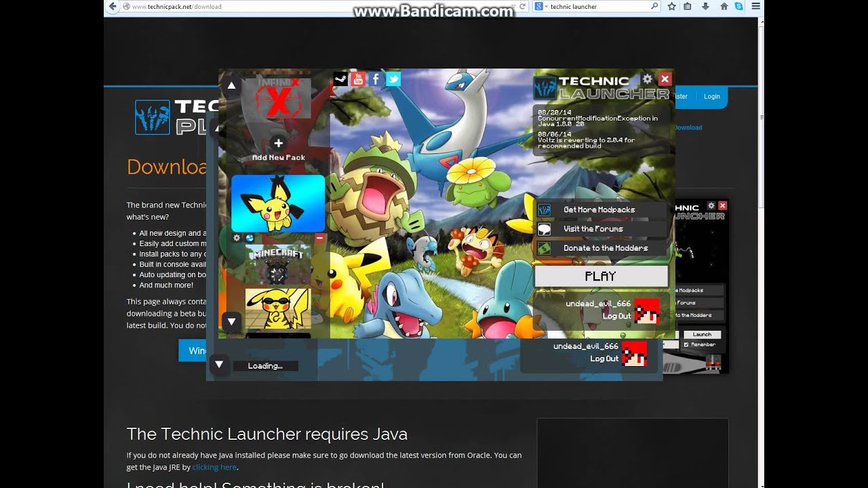The image size is (868, 488).
Task: Click the search magnifier in the browser search box
Action: [x=654, y=6]
